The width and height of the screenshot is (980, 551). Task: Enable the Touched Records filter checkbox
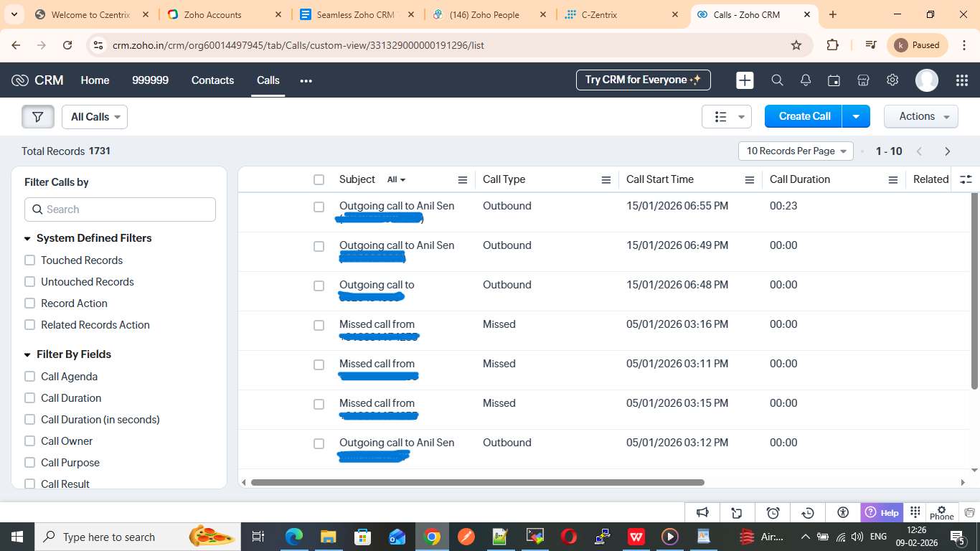pyautogui.click(x=30, y=260)
